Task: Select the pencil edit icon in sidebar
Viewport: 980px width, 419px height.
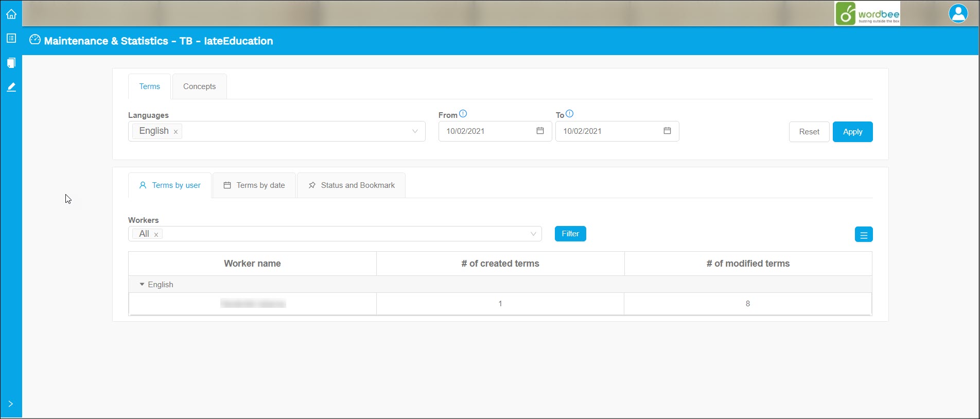Action: click(x=11, y=87)
